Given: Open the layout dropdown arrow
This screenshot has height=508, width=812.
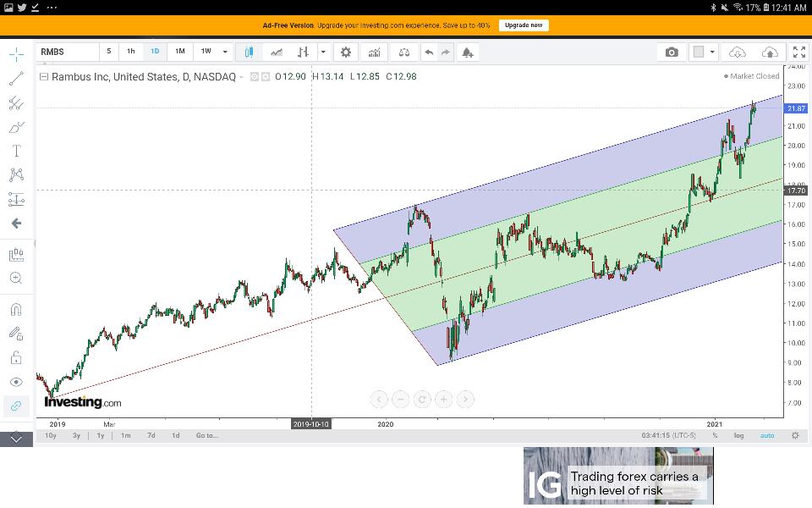Looking at the screenshot, I should pyautogui.click(x=712, y=52).
